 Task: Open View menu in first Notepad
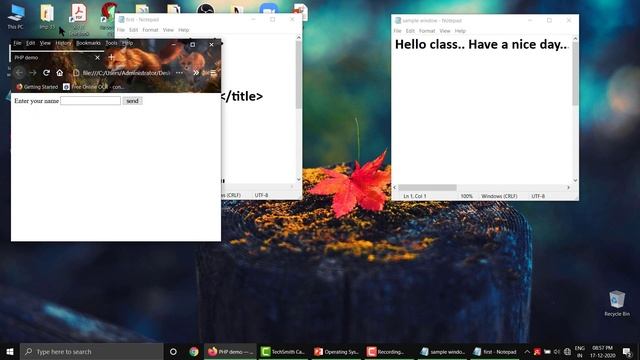coord(168,30)
